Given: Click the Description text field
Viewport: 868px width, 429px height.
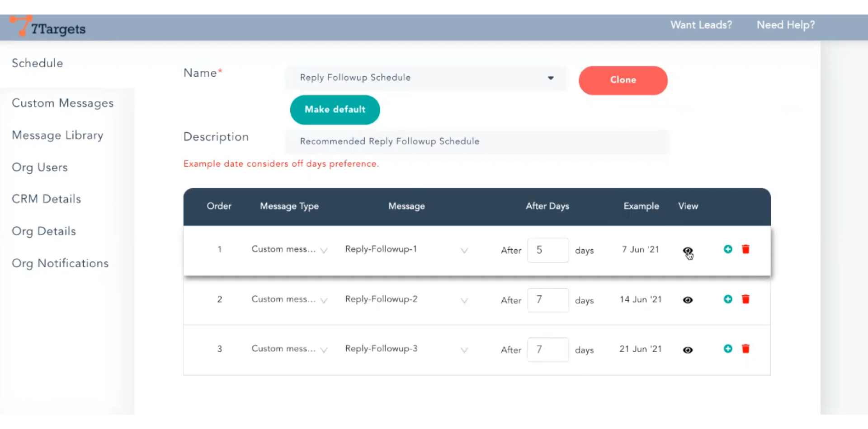Looking at the screenshot, I should point(476,142).
